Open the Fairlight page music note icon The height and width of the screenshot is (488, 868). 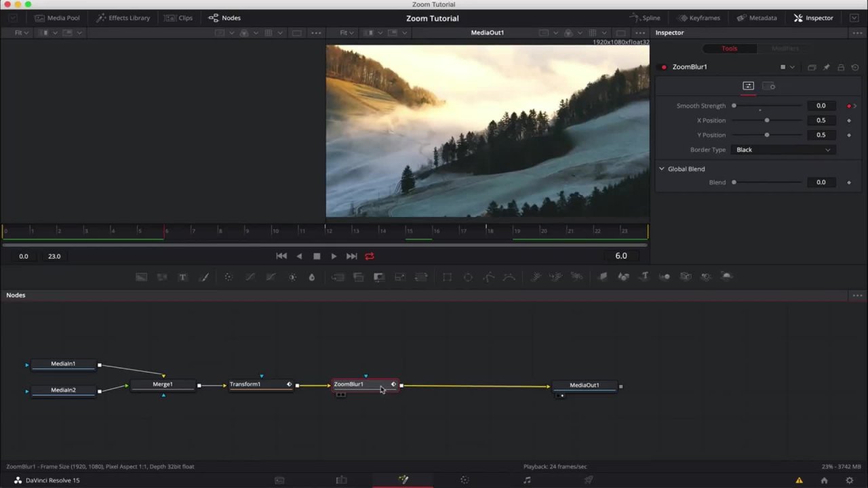pos(527,480)
